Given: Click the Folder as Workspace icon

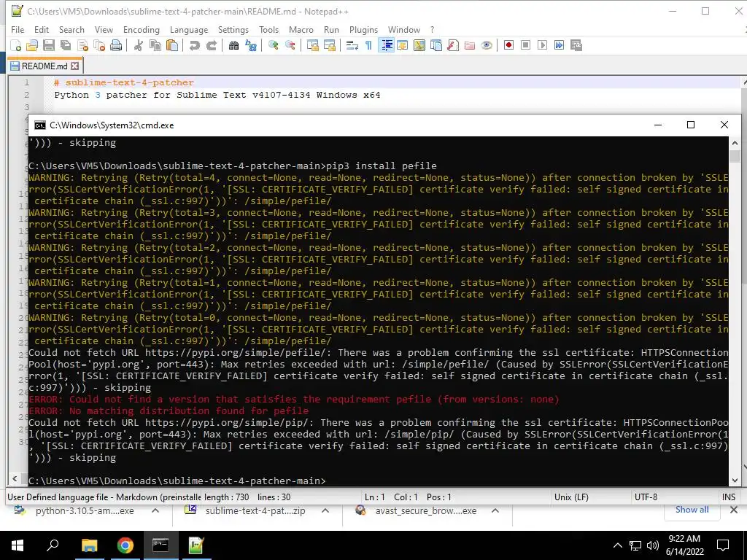Looking at the screenshot, I should click(x=470, y=45).
